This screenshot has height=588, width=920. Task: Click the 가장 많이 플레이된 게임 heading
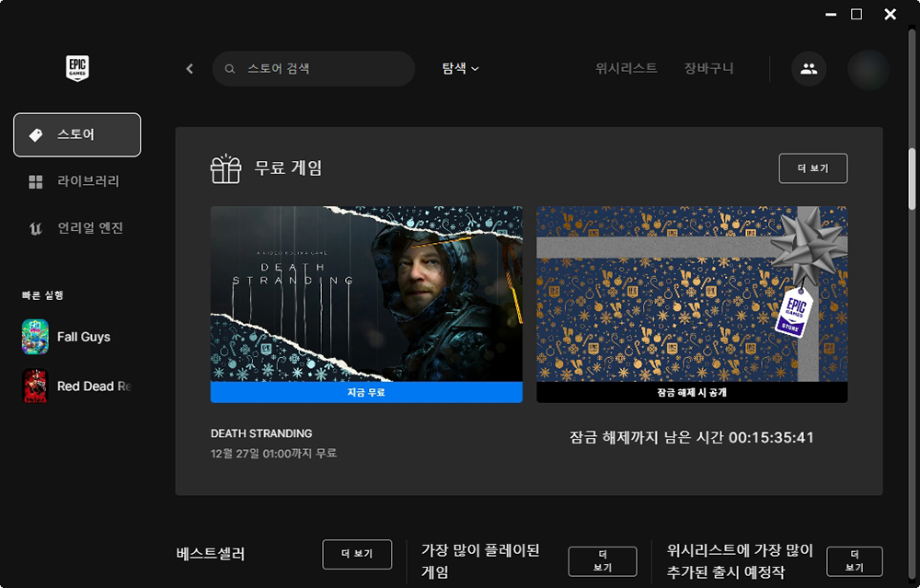coord(480,560)
